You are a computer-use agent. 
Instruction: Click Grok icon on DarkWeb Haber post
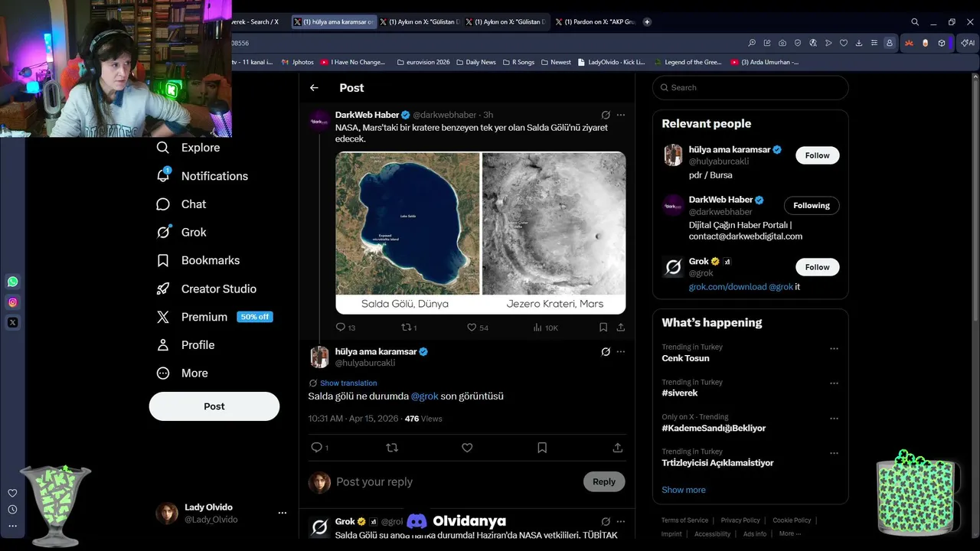606,115
